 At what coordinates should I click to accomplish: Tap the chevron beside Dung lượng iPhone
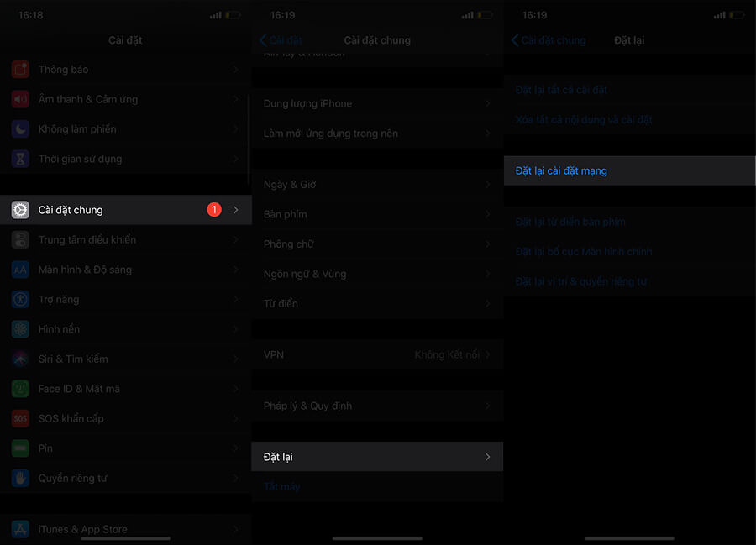coord(487,104)
